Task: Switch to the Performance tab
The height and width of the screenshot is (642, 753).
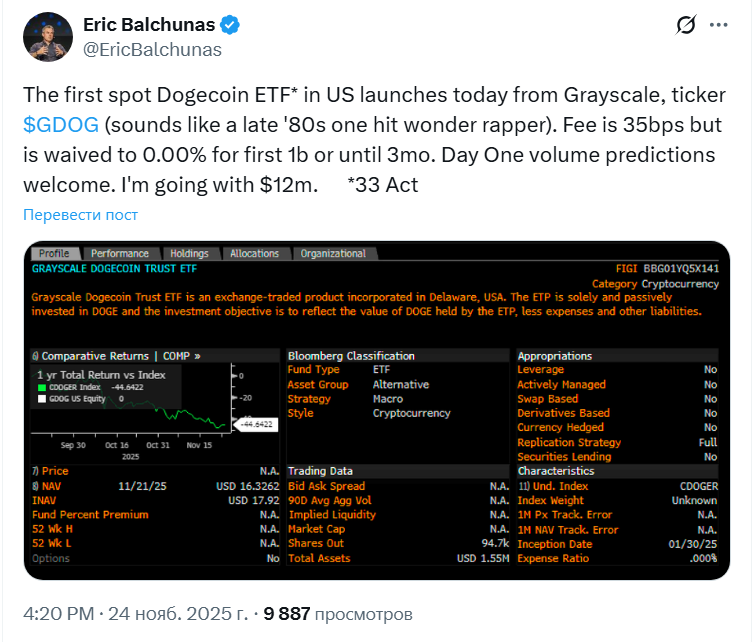Action: 120,254
